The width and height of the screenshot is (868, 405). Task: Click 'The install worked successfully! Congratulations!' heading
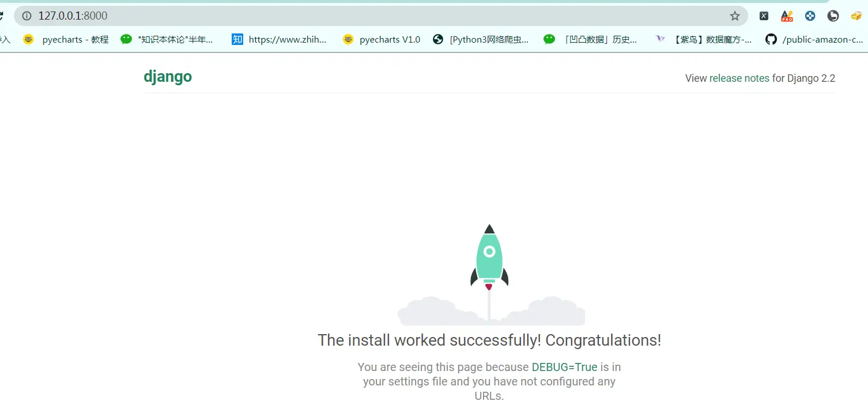[489, 340]
